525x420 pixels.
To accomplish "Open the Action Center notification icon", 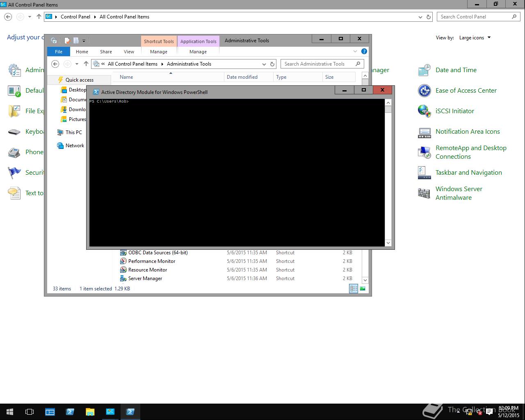I will [489, 412].
